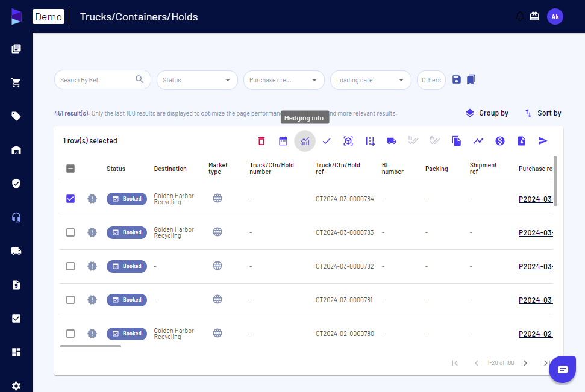This screenshot has height=392, width=585.
Task: Click the send arrow icon in toolbar
Action: [543, 141]
